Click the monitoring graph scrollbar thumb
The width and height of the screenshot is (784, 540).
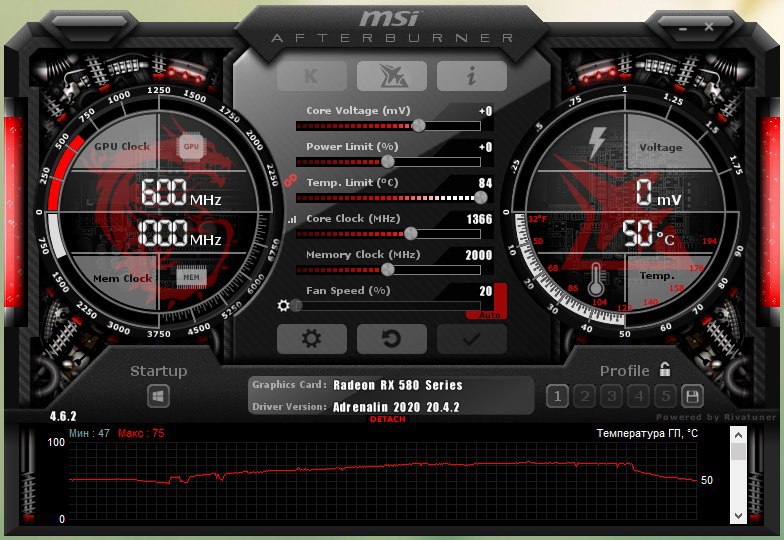(738, 452)
